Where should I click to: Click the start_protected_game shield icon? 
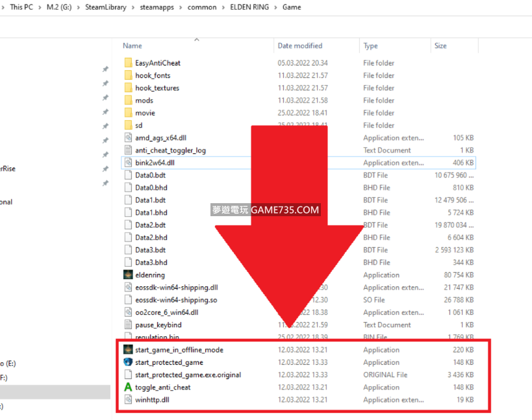click(128, 362)
